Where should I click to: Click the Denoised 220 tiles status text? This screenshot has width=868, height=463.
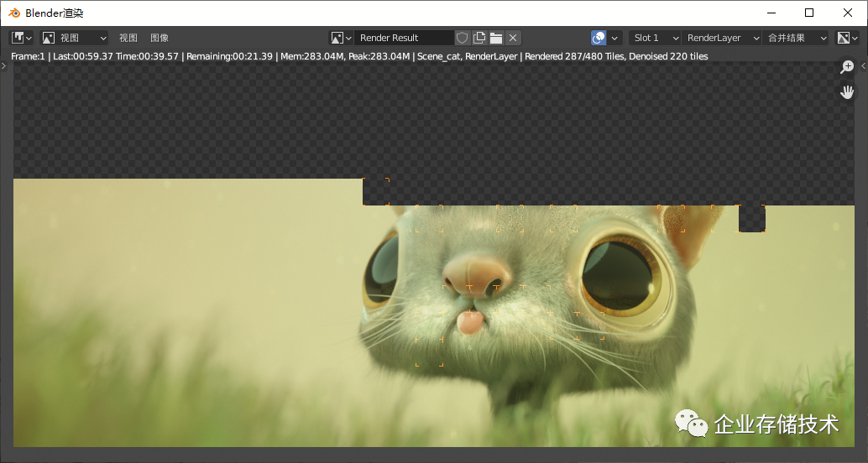(x=672, y=56)
